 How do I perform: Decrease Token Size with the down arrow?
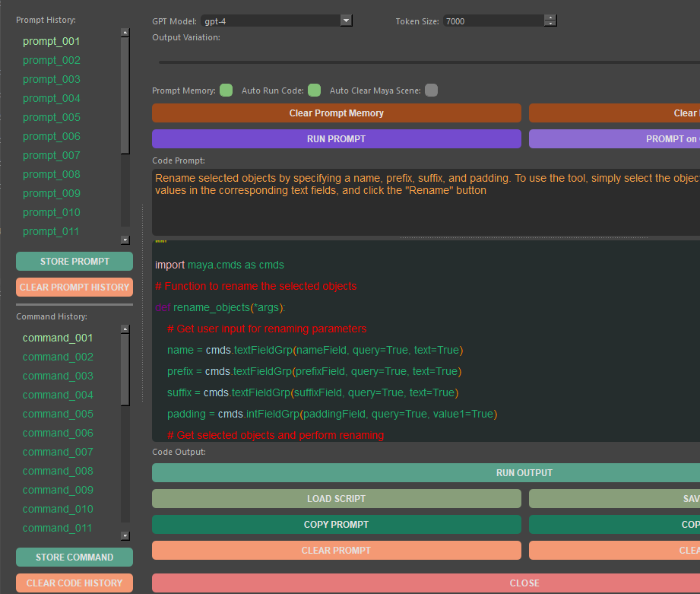click(550, 24)
